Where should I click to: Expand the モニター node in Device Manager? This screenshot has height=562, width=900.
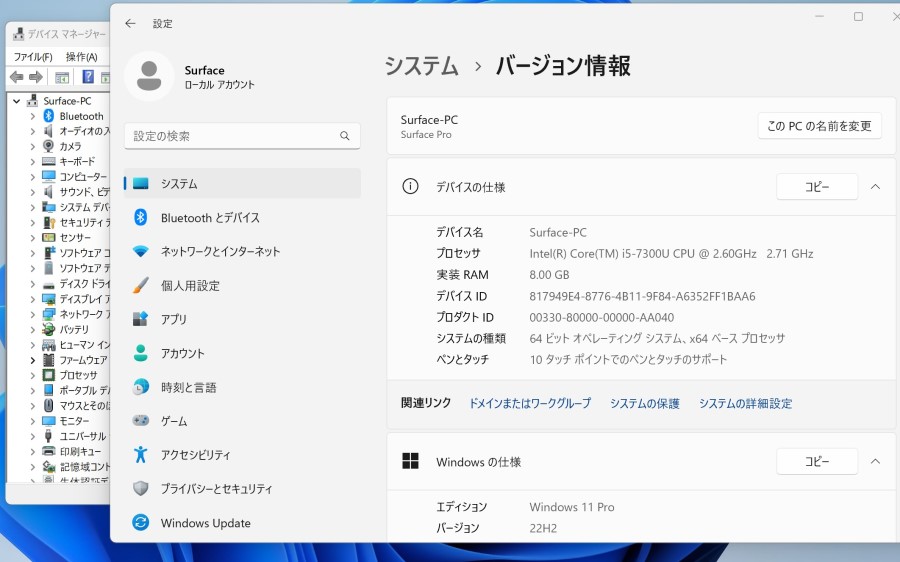point(33,421)
